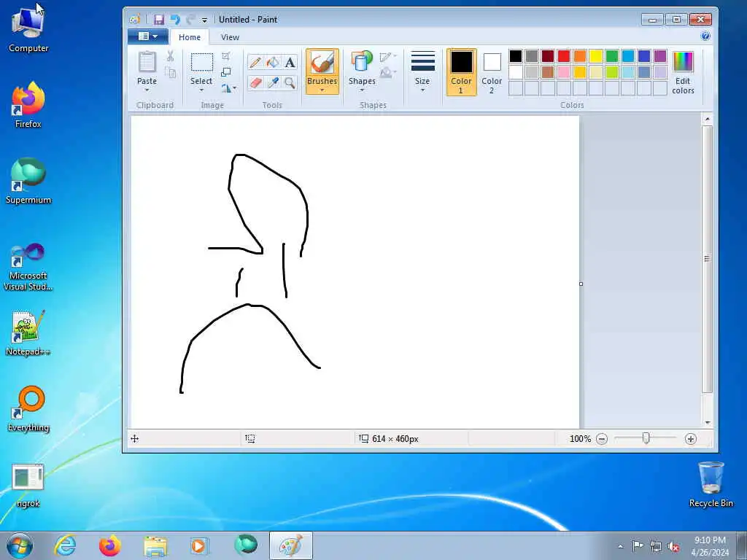Click the Windows Start button

coord(20,545)
